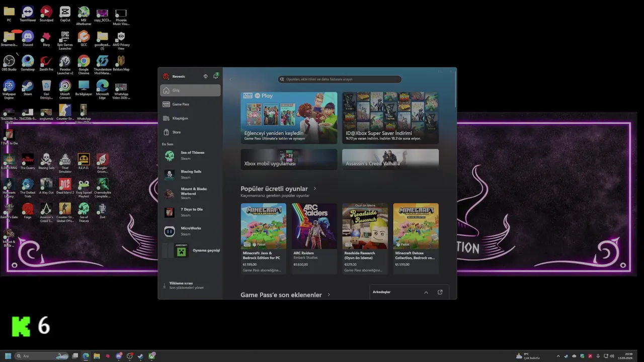Open Xbox mobil uygulaması tile

point(289,159)
